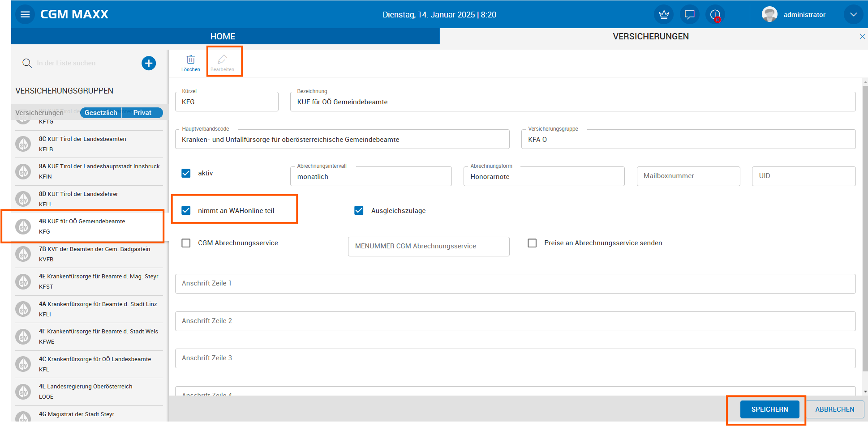Image resolution: width=868 pixels, height=426 pixels.
Task: Click SV icon of Landeshauptstadt Innsbruck row
Action: pos(23,171)
